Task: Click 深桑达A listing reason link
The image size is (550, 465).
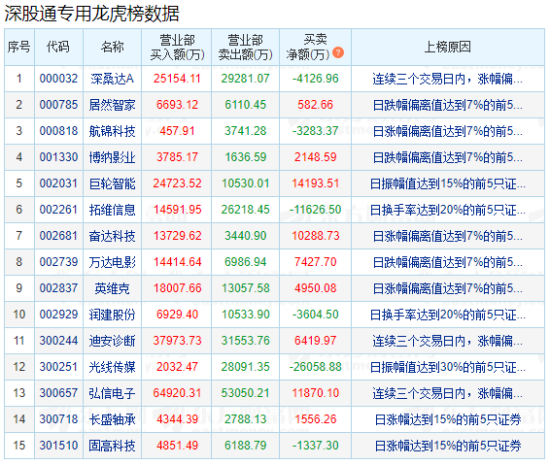Action: pos(448,79)
